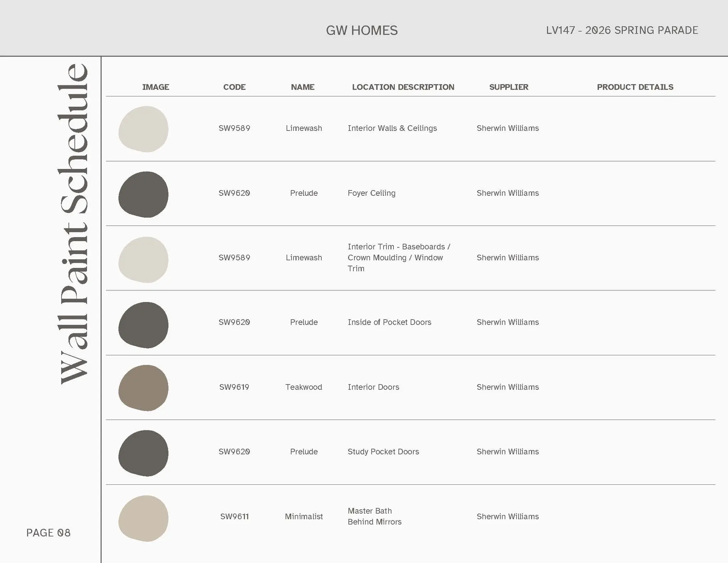728x563 pixels.
Task: Click the SW9619 code text
Action: pos(234,387)
